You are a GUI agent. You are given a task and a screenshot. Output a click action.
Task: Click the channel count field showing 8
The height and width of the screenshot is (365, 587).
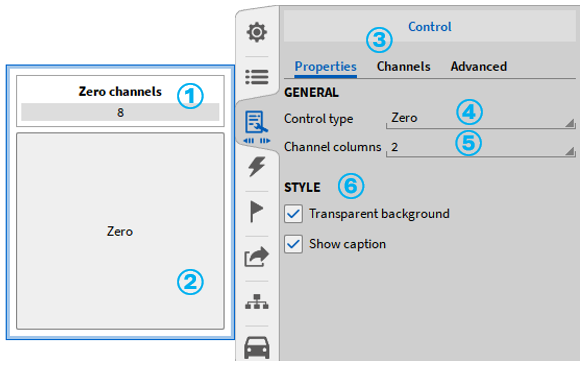pos(120,112)
